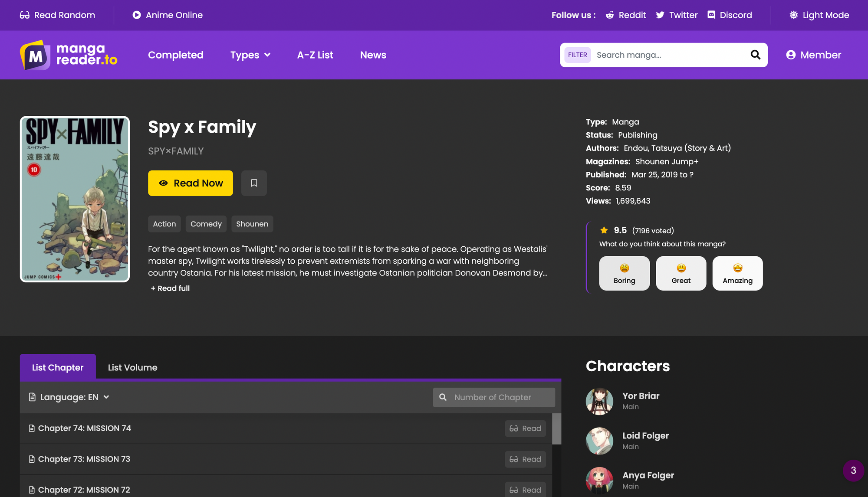This screenshot has width=868, height=497.
Task: Click the Search manga input field
Action: coord(671,55)
